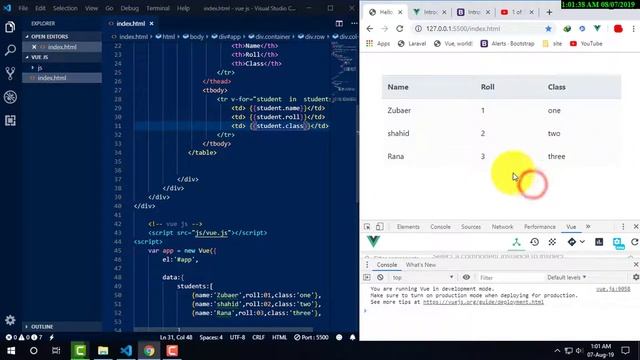The image size is (640, 360).
Task: Refresh the Vue devtools panel
Action: [635, 242]
